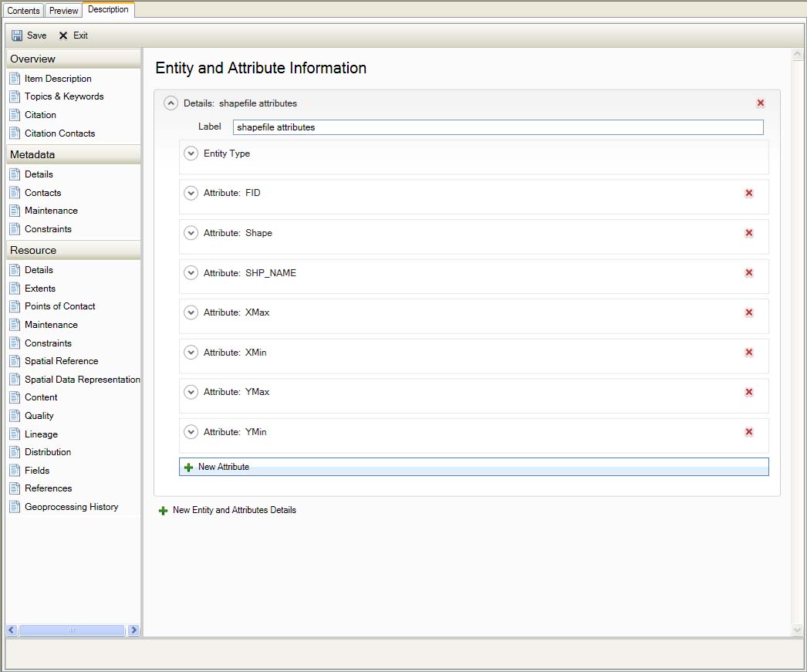Expand the Entity Type section
Viewport: 807px width, 672px height.
191,154
